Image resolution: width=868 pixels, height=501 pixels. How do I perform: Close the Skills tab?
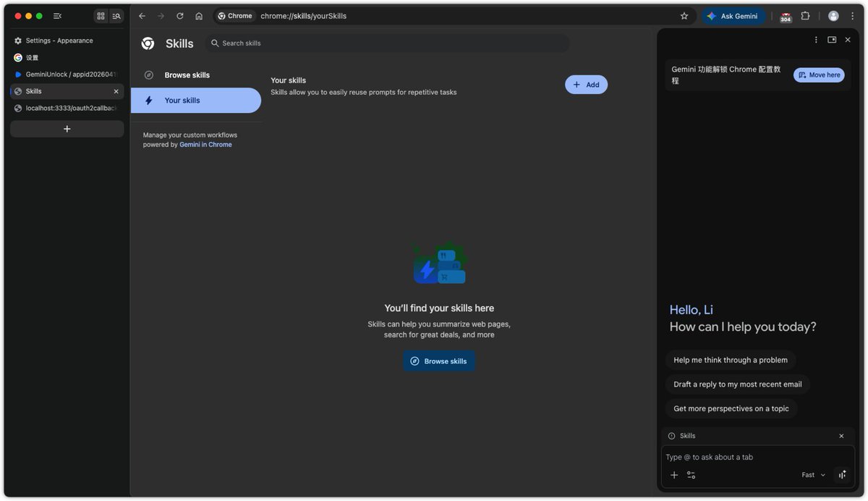point(116,91)
